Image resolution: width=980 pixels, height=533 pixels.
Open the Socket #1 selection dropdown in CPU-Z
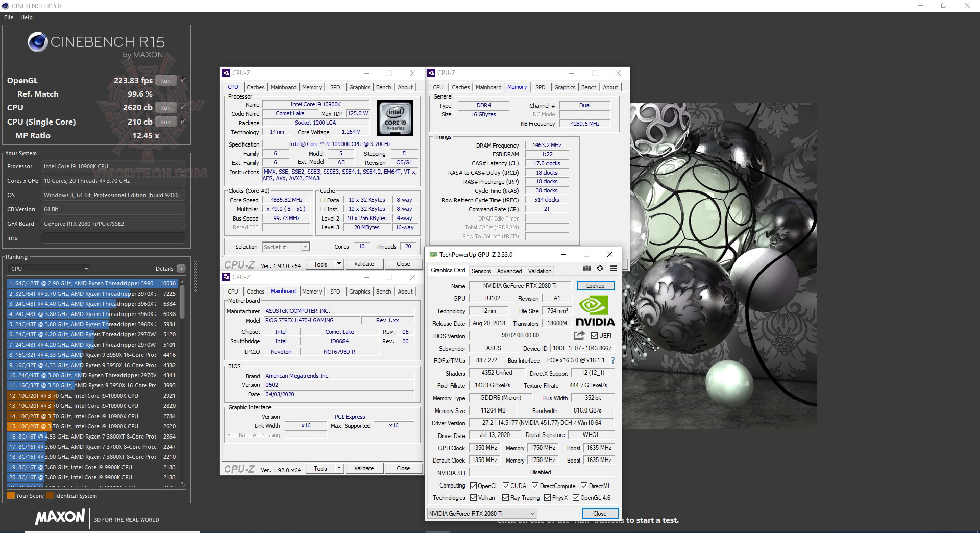(x=304, y=247)
